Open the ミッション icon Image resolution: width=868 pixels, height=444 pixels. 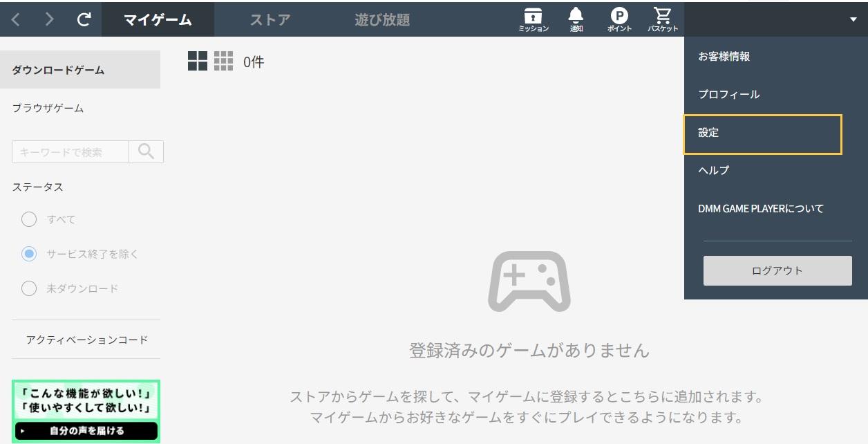532,17
